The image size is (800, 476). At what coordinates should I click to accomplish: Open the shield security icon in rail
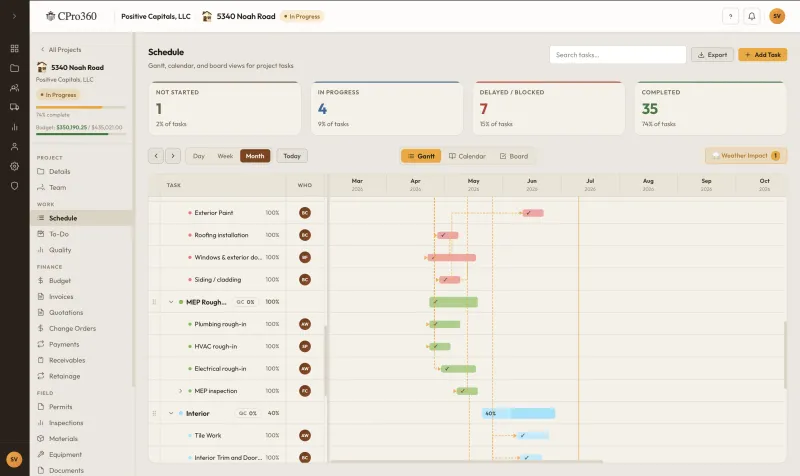pos(14,186)
